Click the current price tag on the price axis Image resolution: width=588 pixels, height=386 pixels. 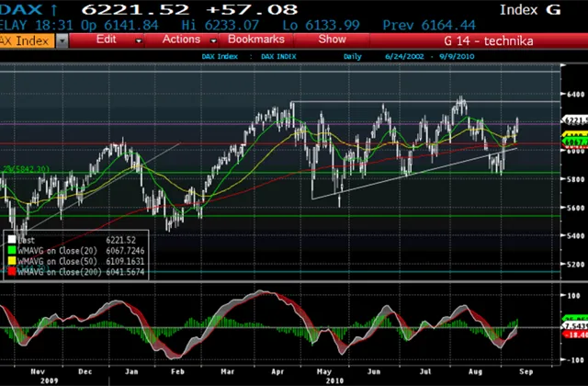coord(574,120)
